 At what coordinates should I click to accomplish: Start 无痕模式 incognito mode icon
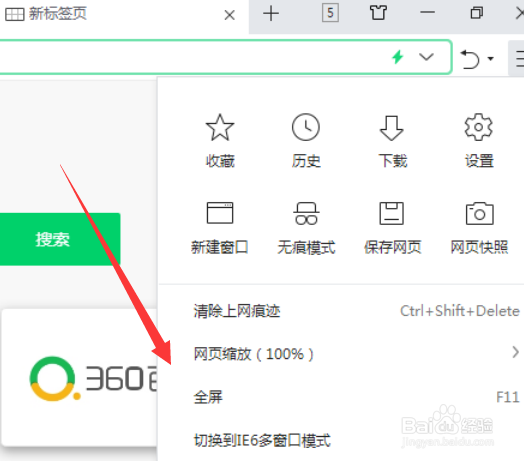coord(306,213)
